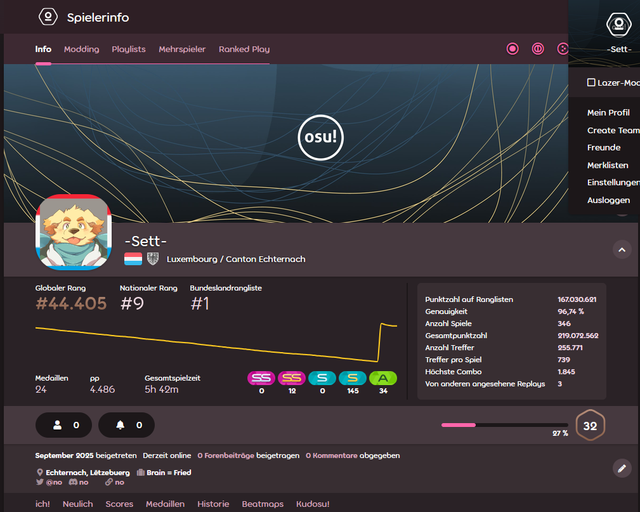Open the followers count button
The height and width of the screenshot is (512, 640).
[x=64, y=425]
